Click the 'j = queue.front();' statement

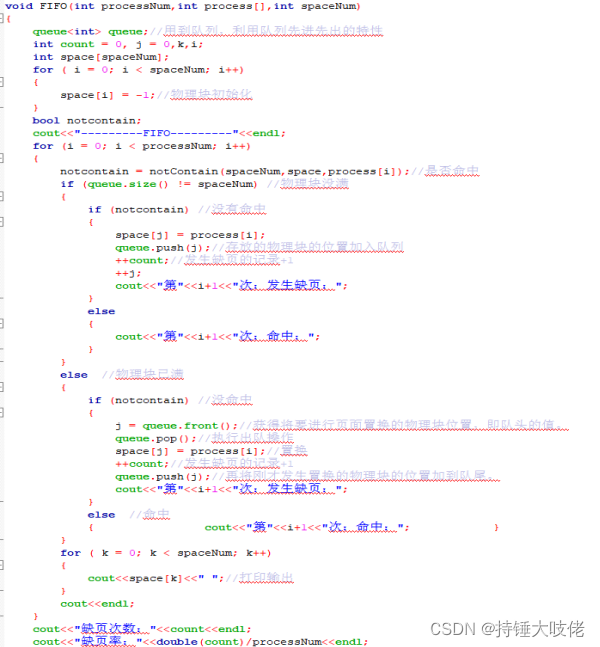[177, 426]
